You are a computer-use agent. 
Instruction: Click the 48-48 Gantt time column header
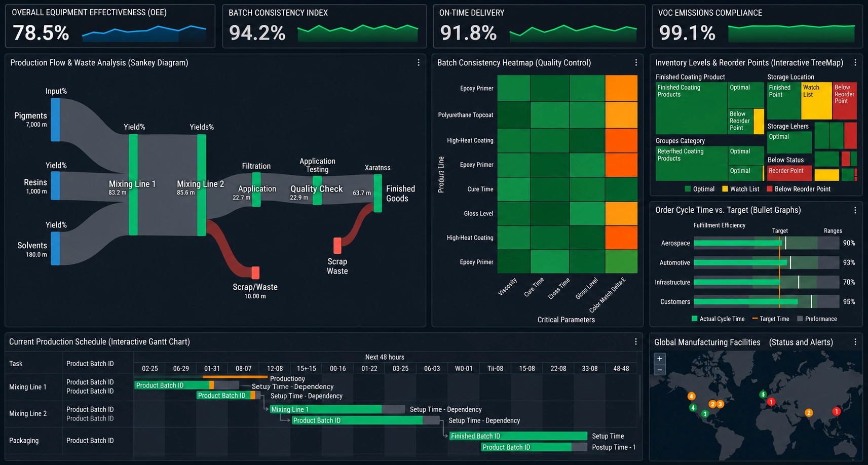coord(621,368)
